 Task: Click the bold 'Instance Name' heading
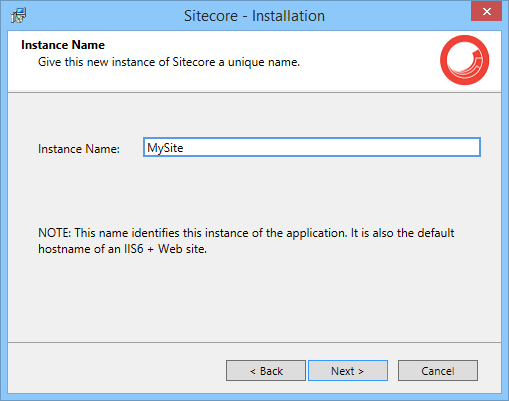63,45
